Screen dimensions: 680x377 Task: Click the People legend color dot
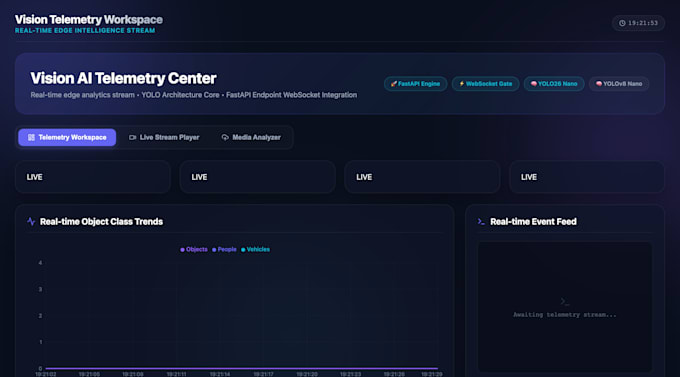tap(214, 250)
